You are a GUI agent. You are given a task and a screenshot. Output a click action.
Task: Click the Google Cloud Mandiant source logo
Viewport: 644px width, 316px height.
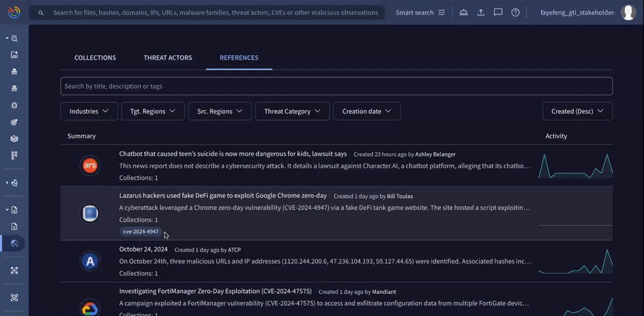(x=89, y=307)
